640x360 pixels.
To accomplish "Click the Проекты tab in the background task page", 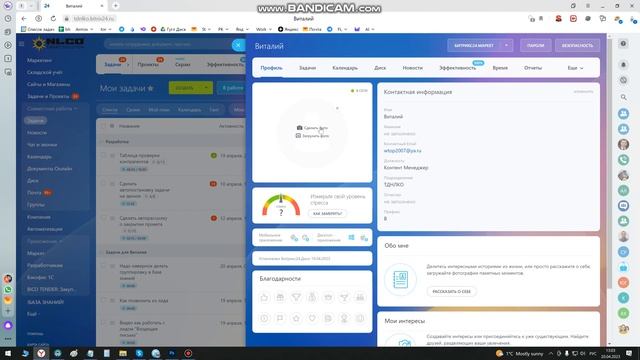I will pyautogui.click(x=148, y=64).
